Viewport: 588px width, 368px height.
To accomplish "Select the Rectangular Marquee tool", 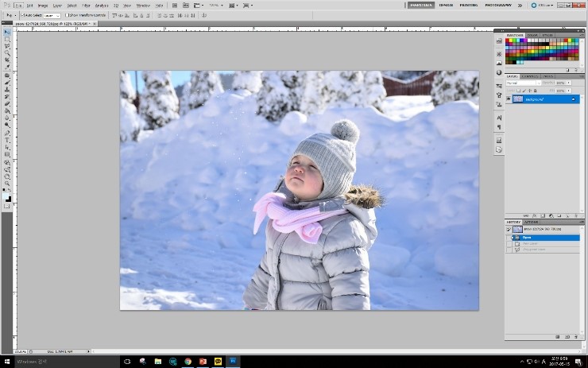I will tap(7, 39).
